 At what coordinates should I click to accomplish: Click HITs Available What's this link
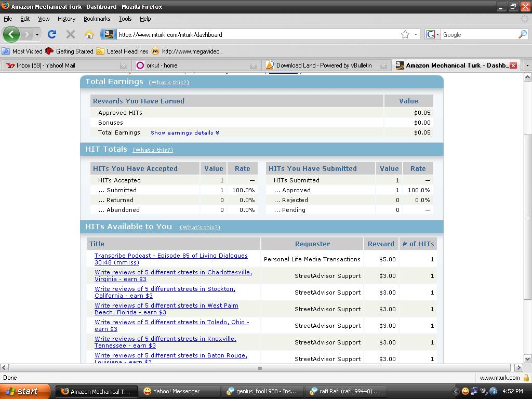coord(200,227)
